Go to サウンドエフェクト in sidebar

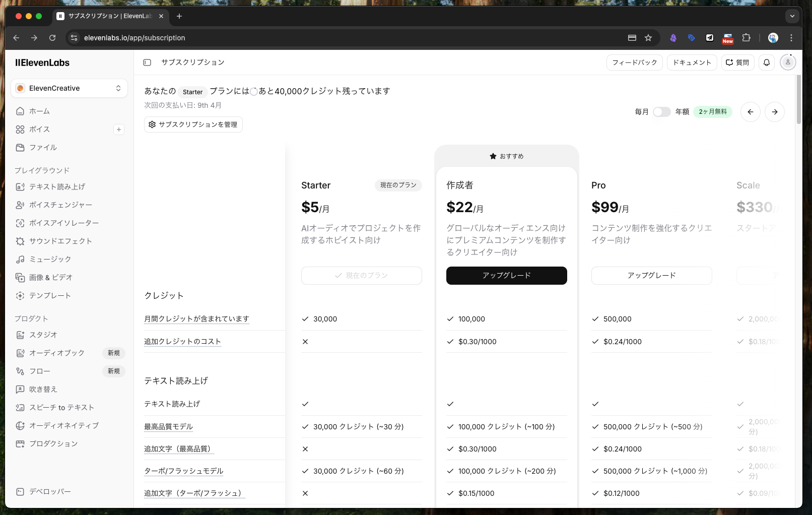60,241
